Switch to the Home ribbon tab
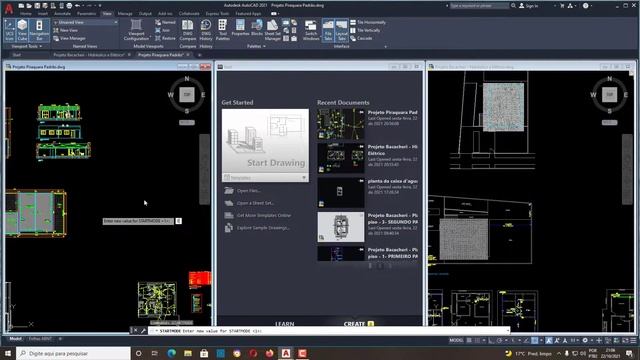 25,13
